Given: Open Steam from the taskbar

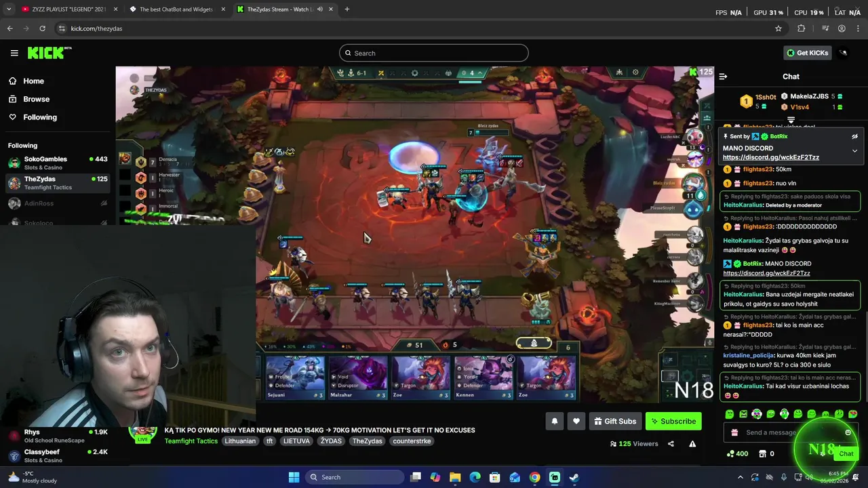Looking at the screenshot, I should (574, 477).
